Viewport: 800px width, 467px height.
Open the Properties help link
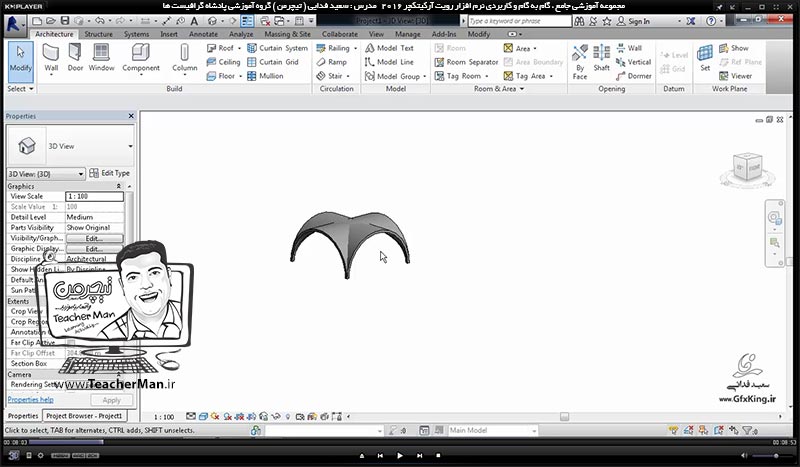click(30, 400)
